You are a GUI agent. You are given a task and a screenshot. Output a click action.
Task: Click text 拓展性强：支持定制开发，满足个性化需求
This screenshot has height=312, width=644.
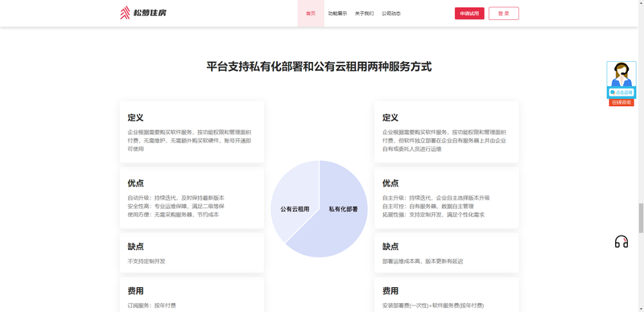(433, 214)
